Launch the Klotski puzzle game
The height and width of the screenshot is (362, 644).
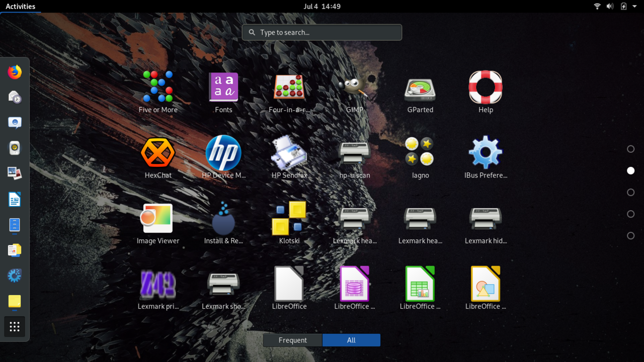pos(289,223)
